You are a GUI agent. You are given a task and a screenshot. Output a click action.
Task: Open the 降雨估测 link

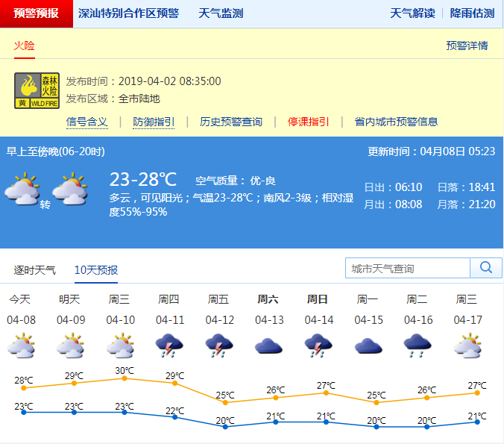[472, 13]
